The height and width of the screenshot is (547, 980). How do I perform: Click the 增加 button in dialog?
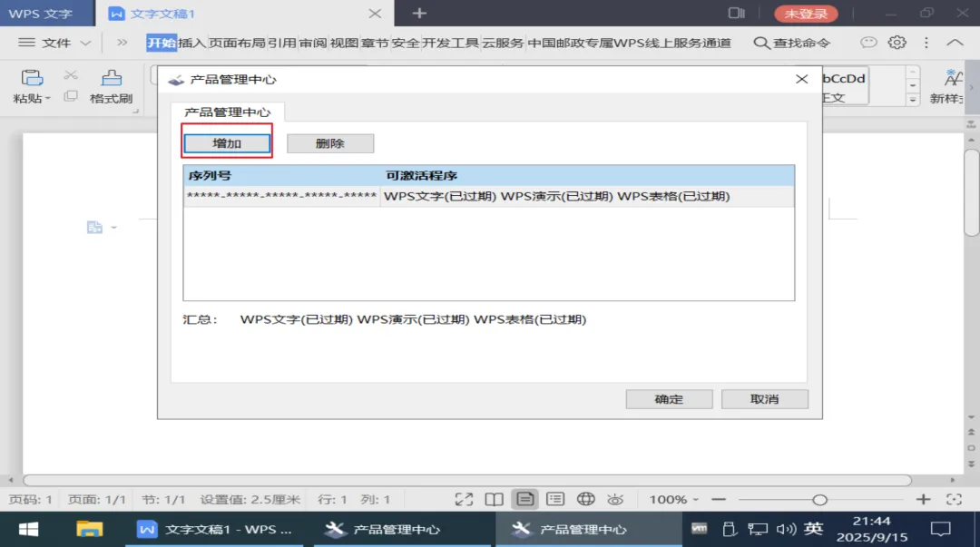click(x=227, y=143)
